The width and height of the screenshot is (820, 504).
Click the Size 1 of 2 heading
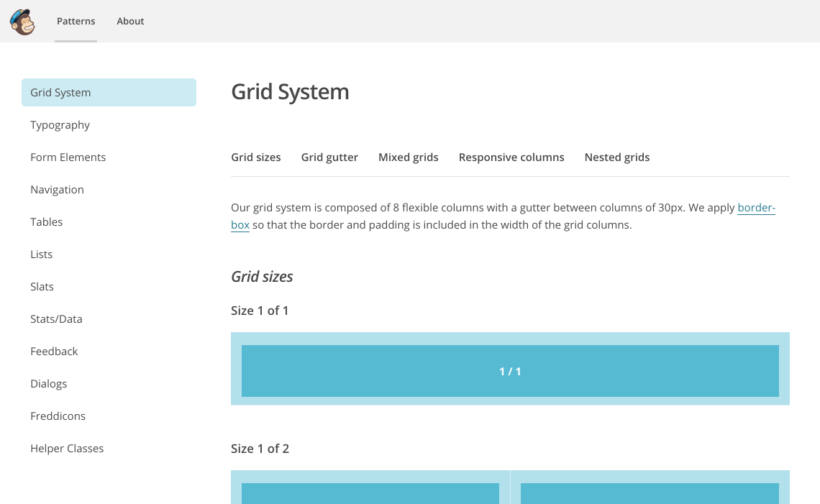(260, 449)
